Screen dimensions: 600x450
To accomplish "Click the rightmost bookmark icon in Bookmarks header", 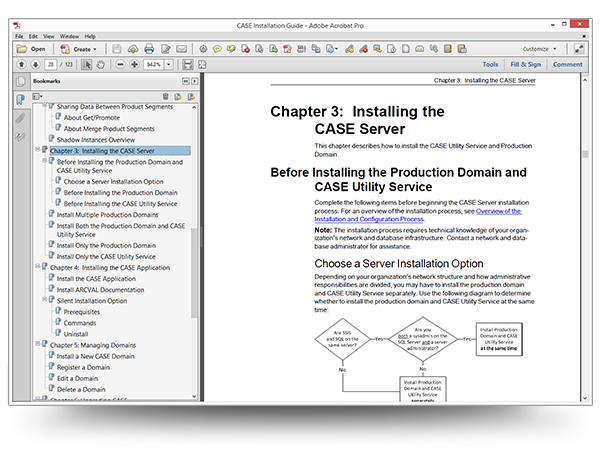I will point(191,96).
